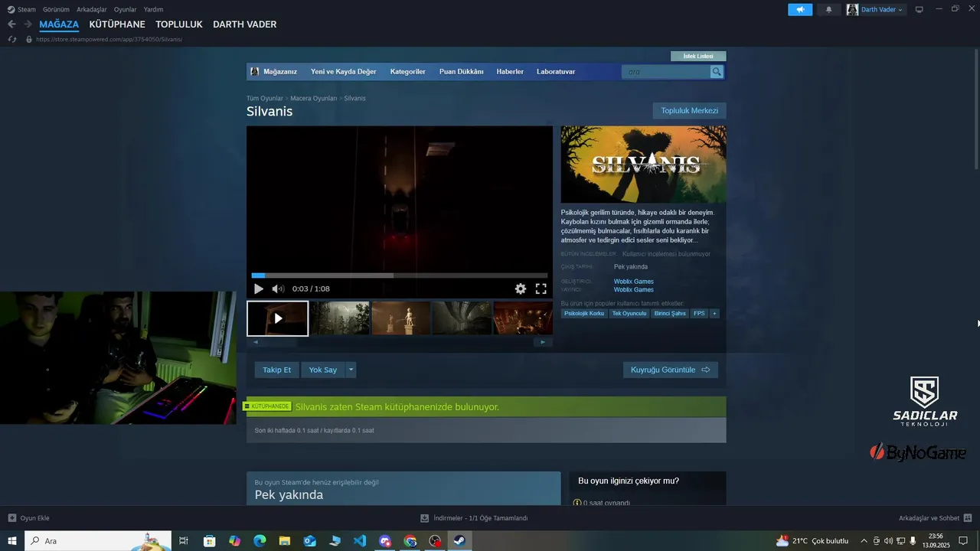Click thumbnail strip horizontal scrollbar
Viewport: 980px width, 551px height.
click(x=400, y=342)
